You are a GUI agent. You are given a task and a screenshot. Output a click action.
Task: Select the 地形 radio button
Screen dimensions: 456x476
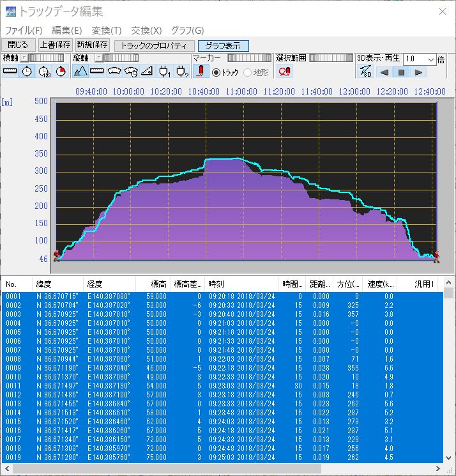(247, 72)
